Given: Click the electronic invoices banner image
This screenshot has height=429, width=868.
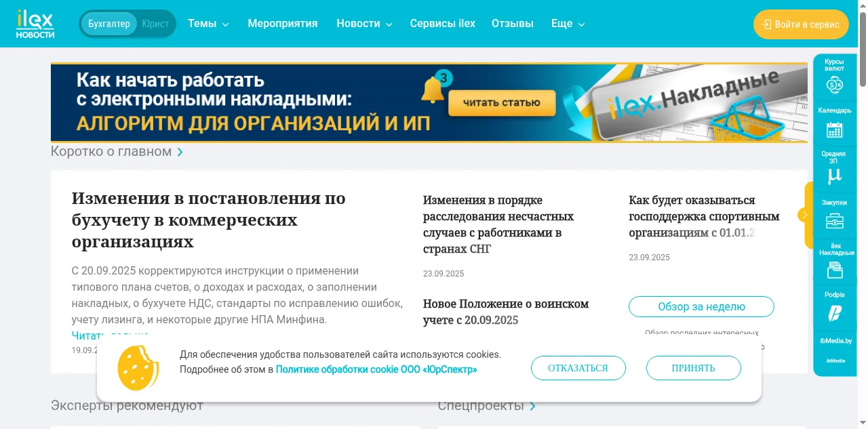Looking at the screenshot, I should [x=429, y=102].
